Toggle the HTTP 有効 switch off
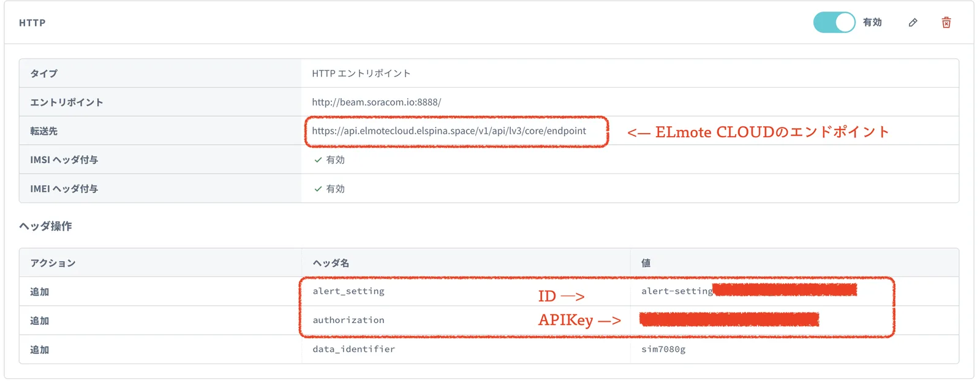 tap(834, 23)
